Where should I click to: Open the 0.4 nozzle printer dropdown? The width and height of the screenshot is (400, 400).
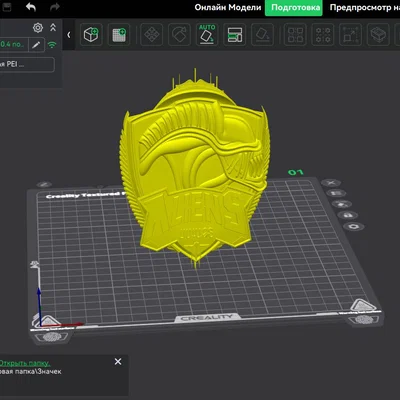click(14, 45)
